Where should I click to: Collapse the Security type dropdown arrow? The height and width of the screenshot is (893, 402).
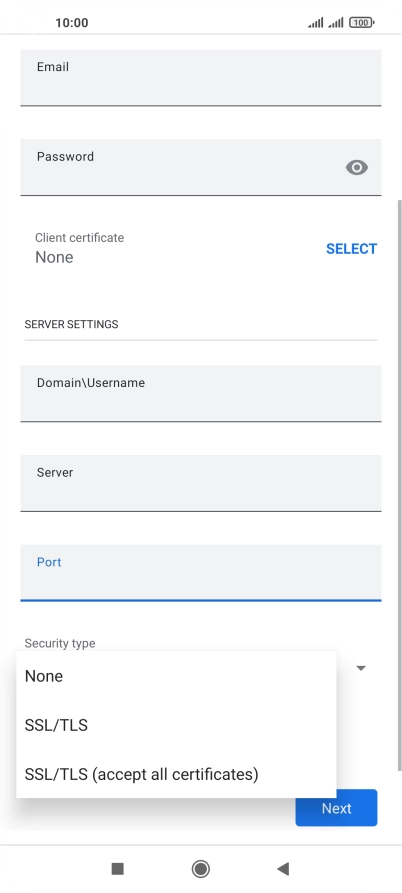361,668
